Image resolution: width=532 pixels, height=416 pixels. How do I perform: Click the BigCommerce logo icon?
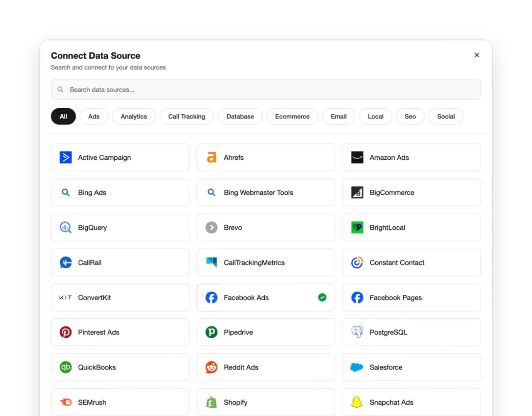(357, 192)
